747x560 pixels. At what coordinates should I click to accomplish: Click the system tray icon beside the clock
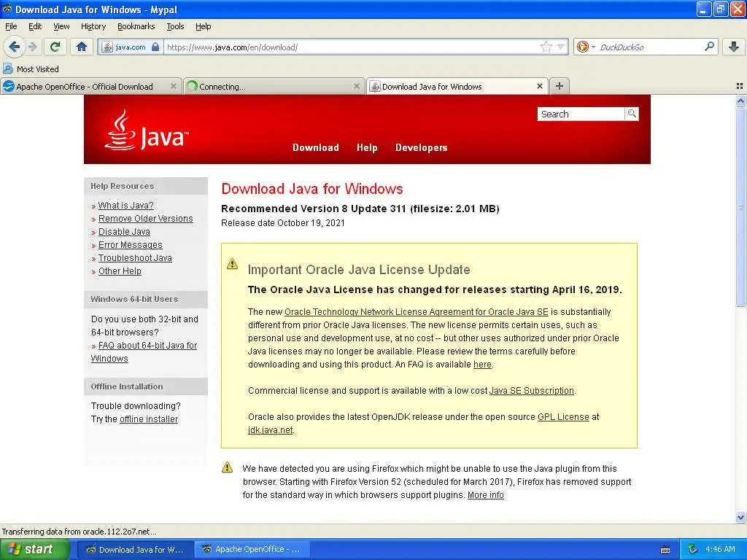click(693, 550)
